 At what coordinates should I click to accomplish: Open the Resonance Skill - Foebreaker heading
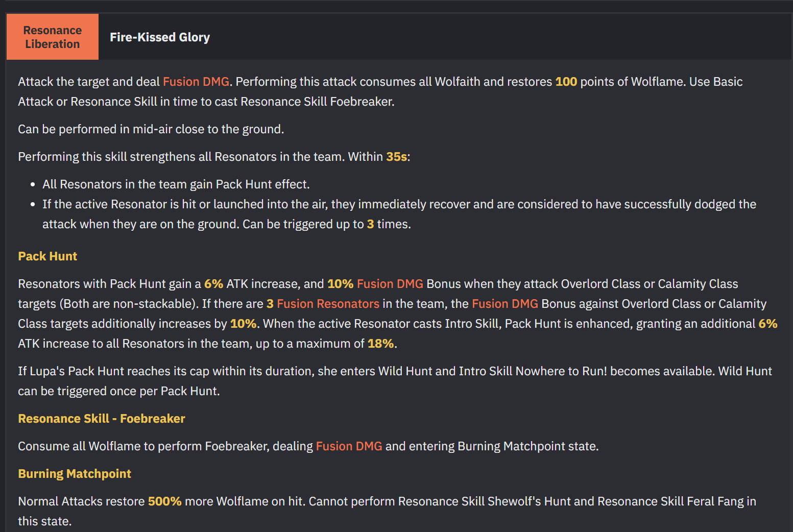[x=102, y=419]
